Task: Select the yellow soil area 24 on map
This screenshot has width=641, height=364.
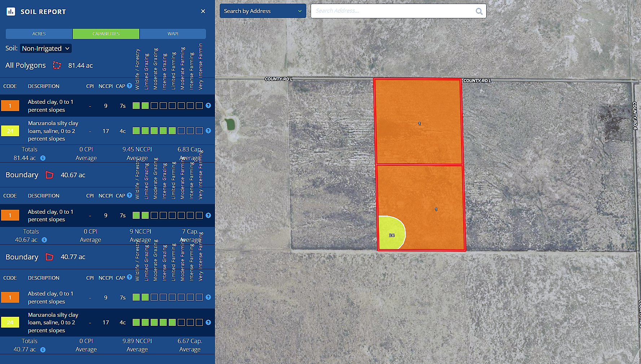Action: point(390,233)
